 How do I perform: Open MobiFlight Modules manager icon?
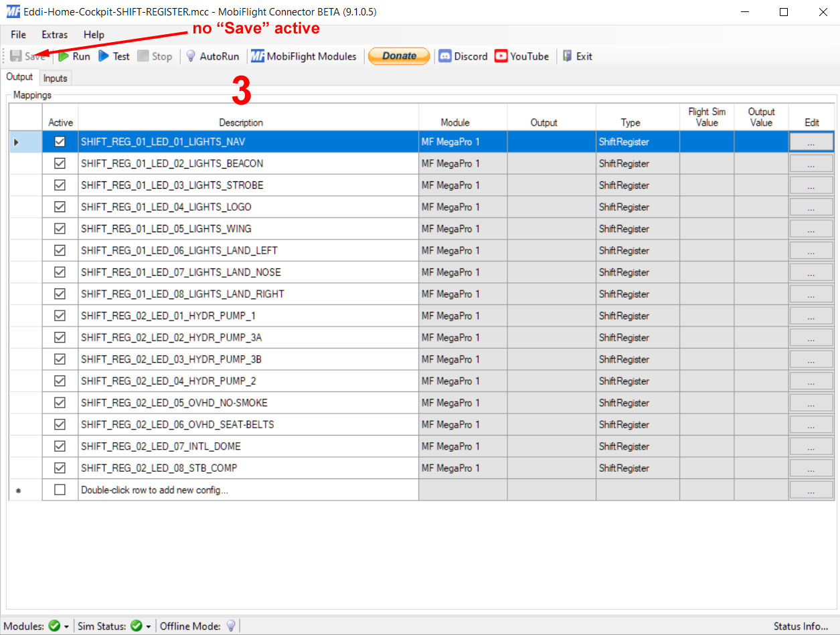coord(258,56)
